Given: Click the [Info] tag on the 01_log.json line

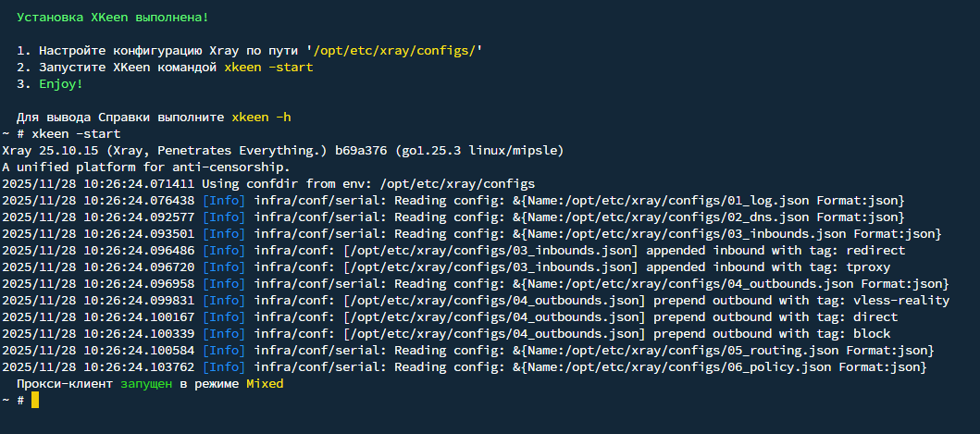Looking at the screenshot, I should (x=224, y=201).
